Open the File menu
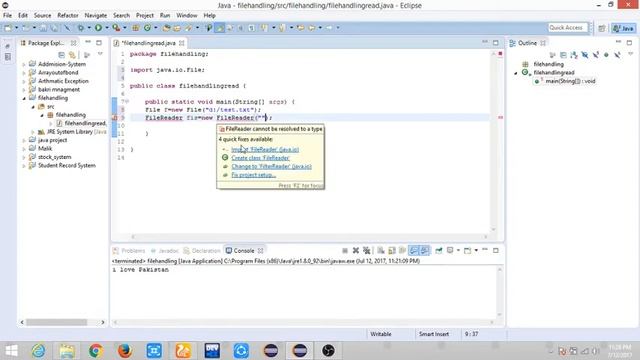640x360 pixels. [7, 16]
